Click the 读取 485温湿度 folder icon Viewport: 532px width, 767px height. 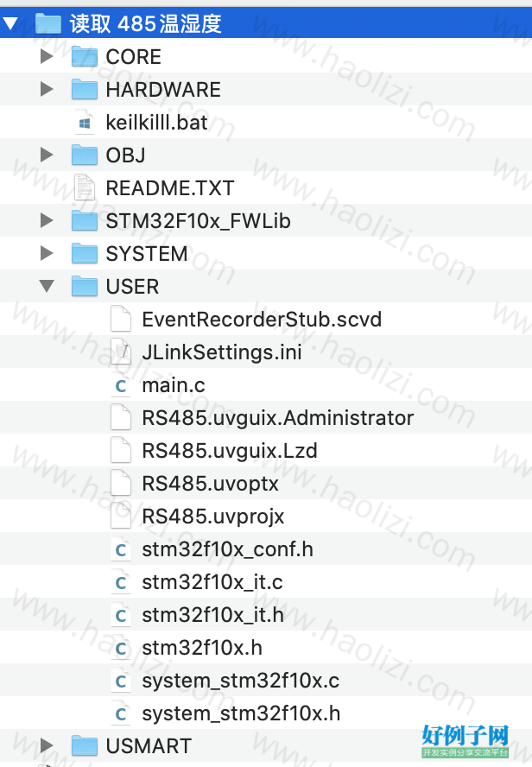[47, 23]
